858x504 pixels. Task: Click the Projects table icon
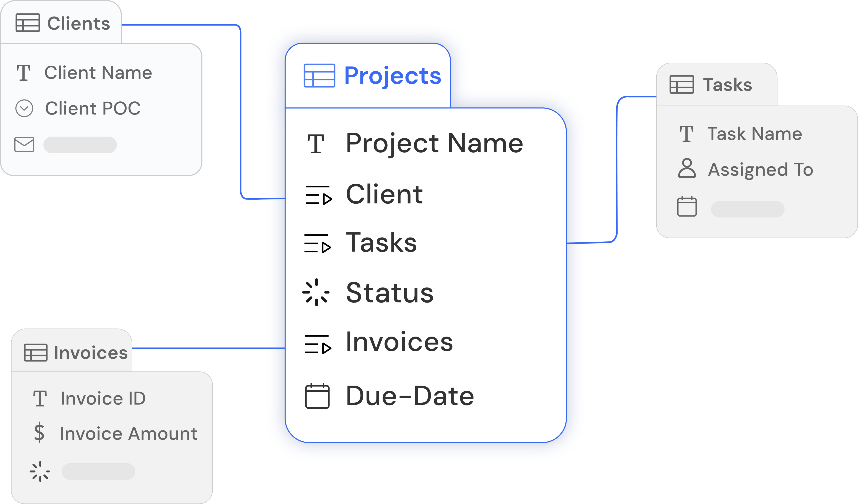319,75
